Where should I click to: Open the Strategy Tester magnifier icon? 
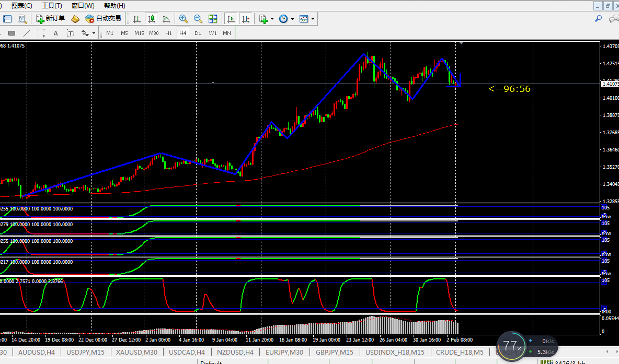coord(22,18)
